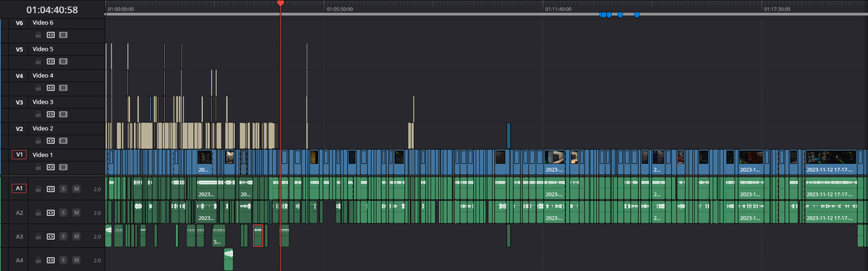Select the lone clip on track A4

coord(229,259)
